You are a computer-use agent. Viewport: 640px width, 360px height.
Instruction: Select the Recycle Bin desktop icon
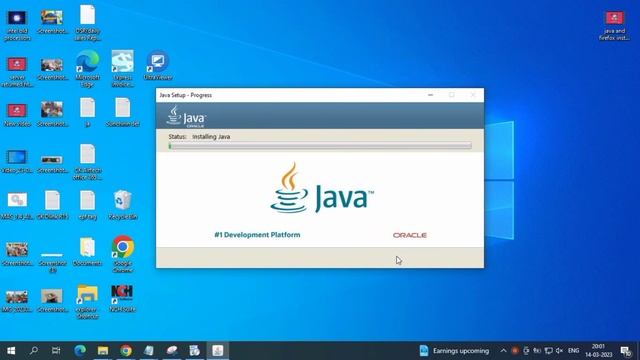(x=122, y=205)
